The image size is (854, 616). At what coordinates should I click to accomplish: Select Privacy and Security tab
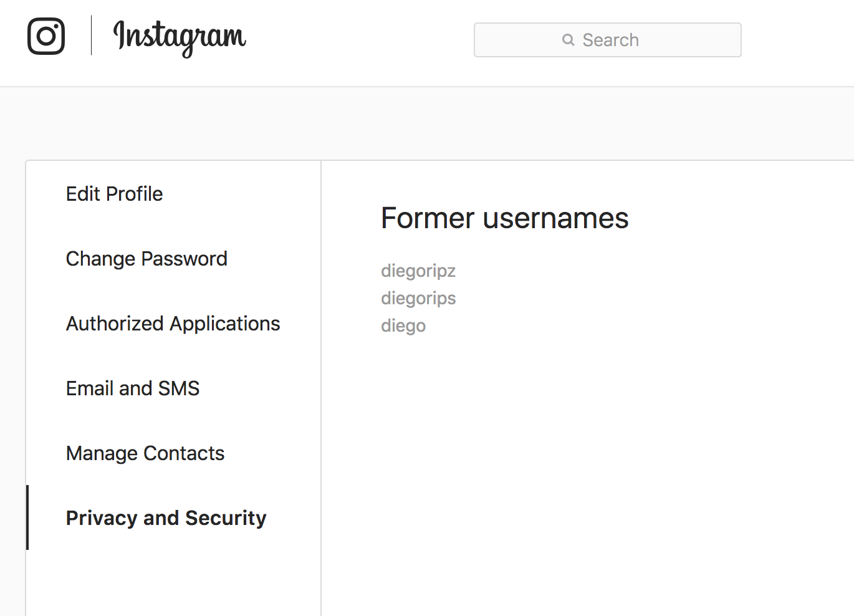click(166, 518)
